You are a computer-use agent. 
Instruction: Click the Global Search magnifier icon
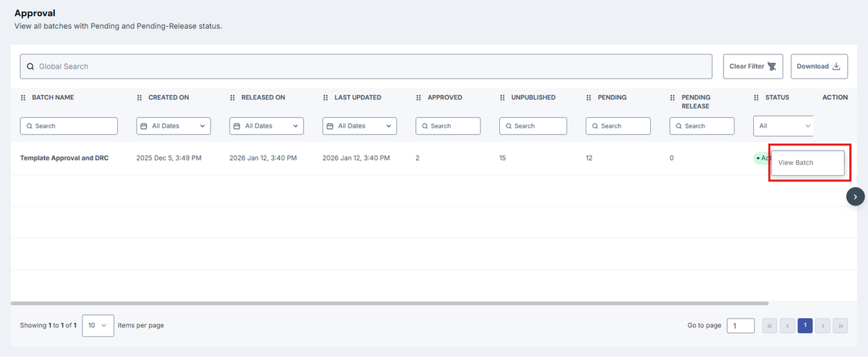(30, 67)
